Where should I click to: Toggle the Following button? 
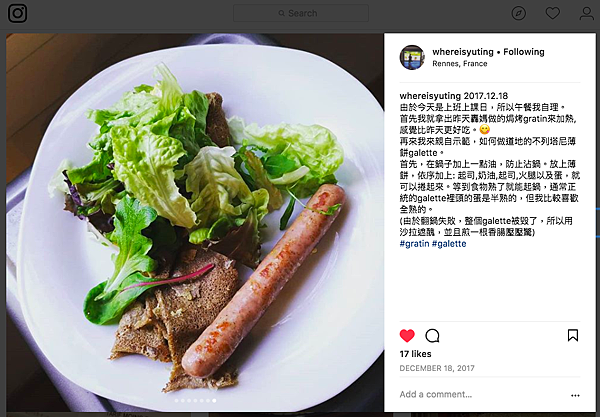523,52
